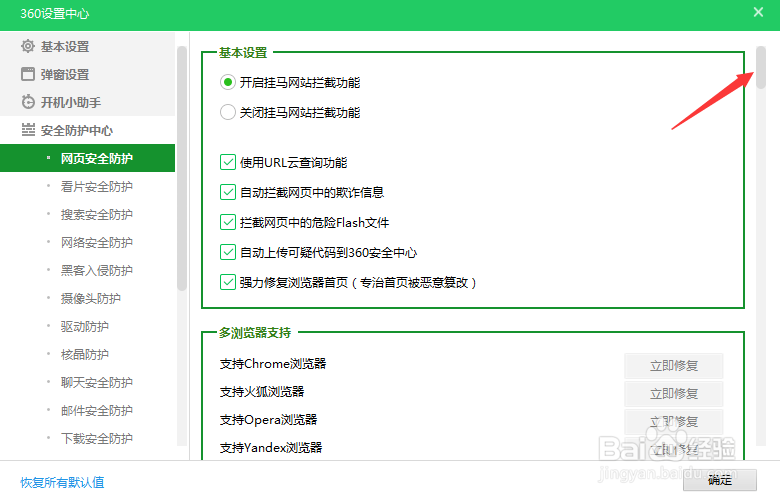Select 关闭挂马网站拦截功能 radio button
The image size is (780, 500).
pos(228,112)
